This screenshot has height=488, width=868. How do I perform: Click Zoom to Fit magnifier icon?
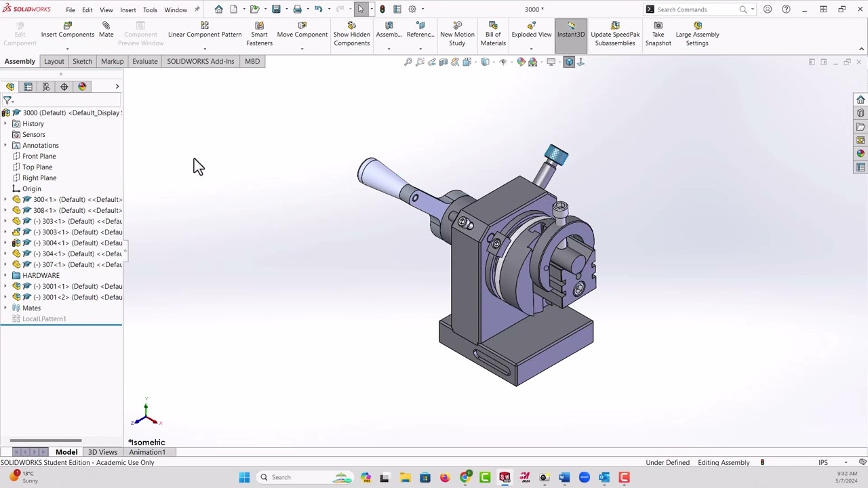click(x=408, y=62)
